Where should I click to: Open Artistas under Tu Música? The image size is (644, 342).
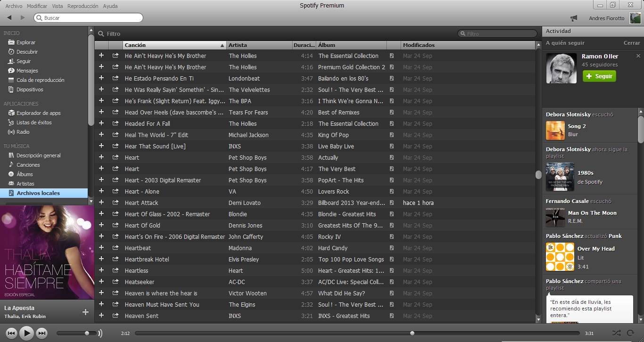pos(25,184)
